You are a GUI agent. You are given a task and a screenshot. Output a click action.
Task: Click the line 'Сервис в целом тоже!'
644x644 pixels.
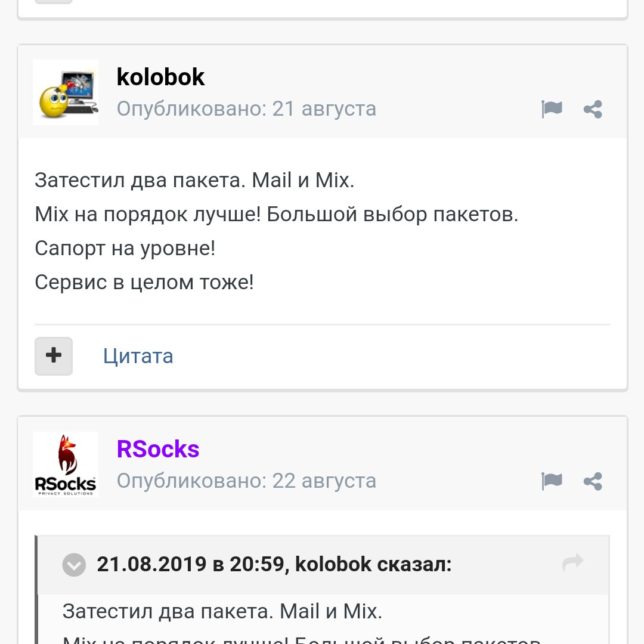144,282
